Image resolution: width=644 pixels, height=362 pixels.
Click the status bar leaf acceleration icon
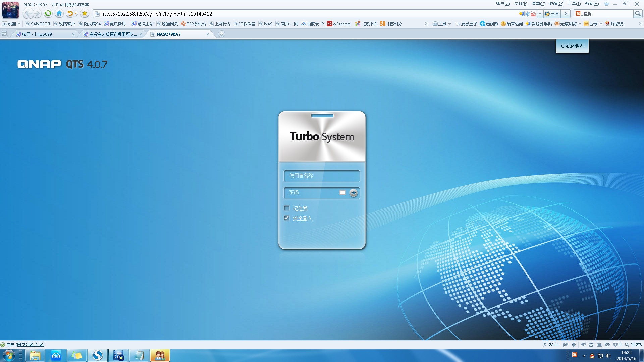pos(565,344)
